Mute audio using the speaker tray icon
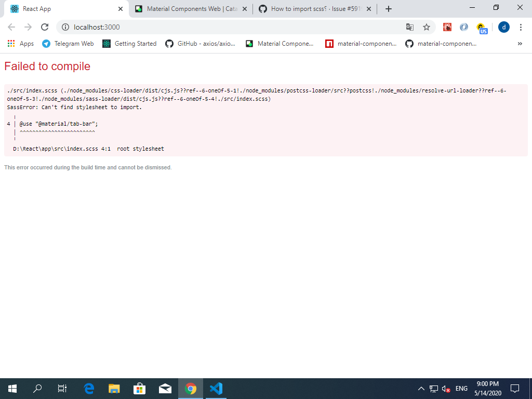The width and height of the screenshot is (532, 399). 446,388
